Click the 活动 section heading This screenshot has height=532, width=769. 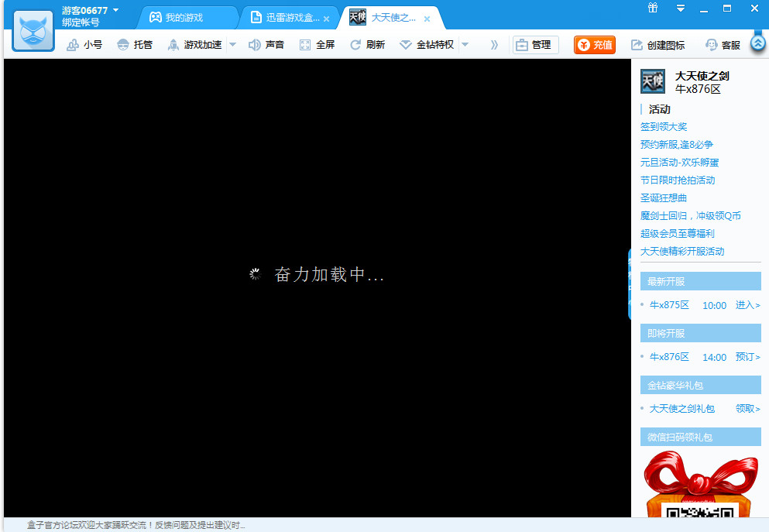click(x=659, y=109)
